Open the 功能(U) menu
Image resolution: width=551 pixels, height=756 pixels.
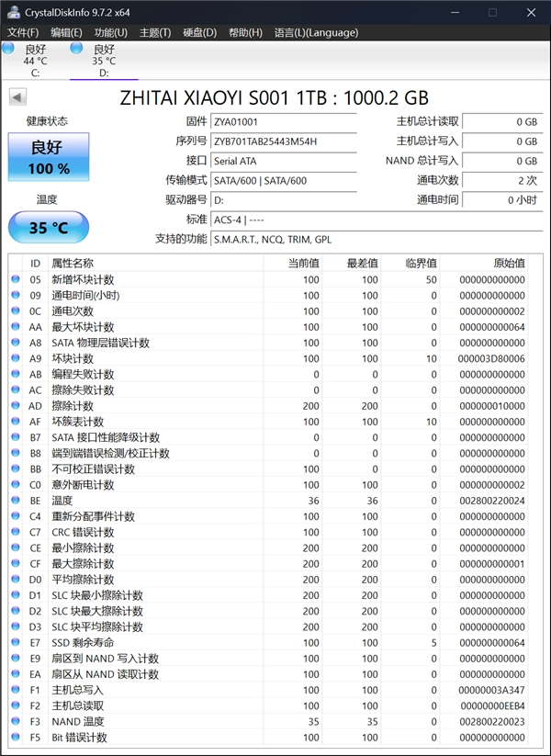pyautogui.click(x=110, y=33)
